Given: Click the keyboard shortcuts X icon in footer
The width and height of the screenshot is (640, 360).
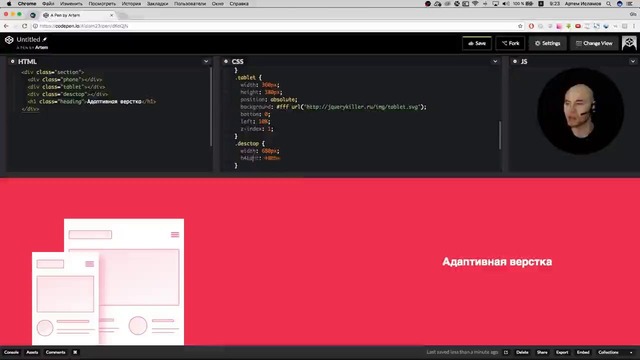Looking at the screenshot, I should pos(75,352).
